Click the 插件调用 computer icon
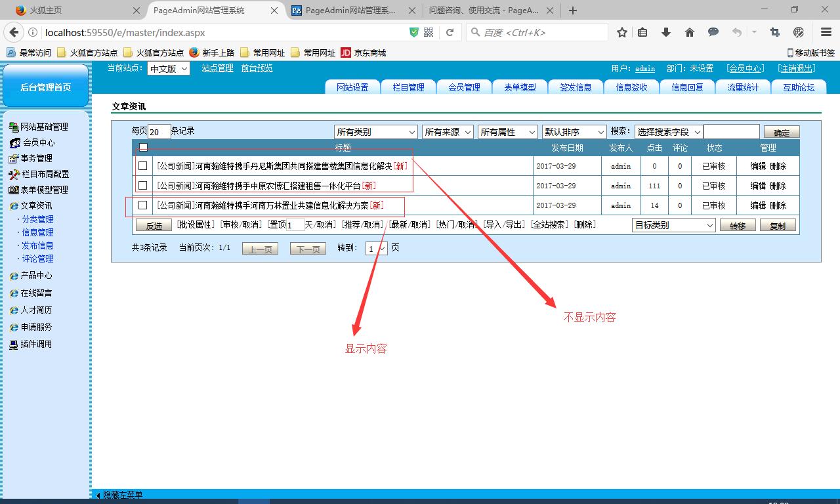This screenshot has height=504, width=840. (x=14, y=345)
